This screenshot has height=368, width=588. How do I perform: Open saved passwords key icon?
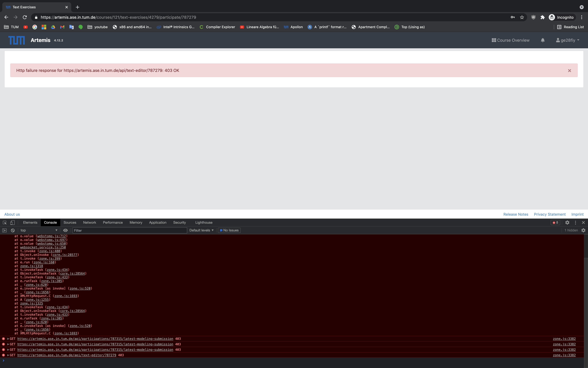click(513, 17)
